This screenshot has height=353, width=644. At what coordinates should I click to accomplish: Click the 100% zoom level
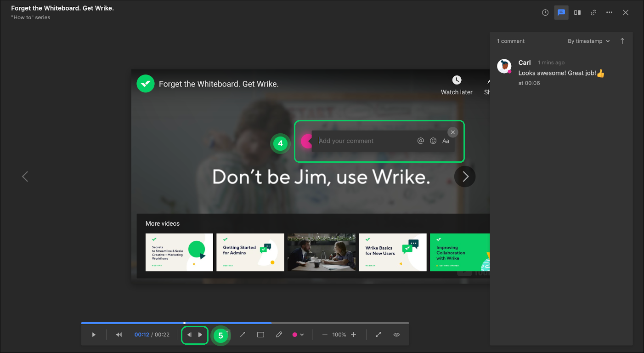339,335
